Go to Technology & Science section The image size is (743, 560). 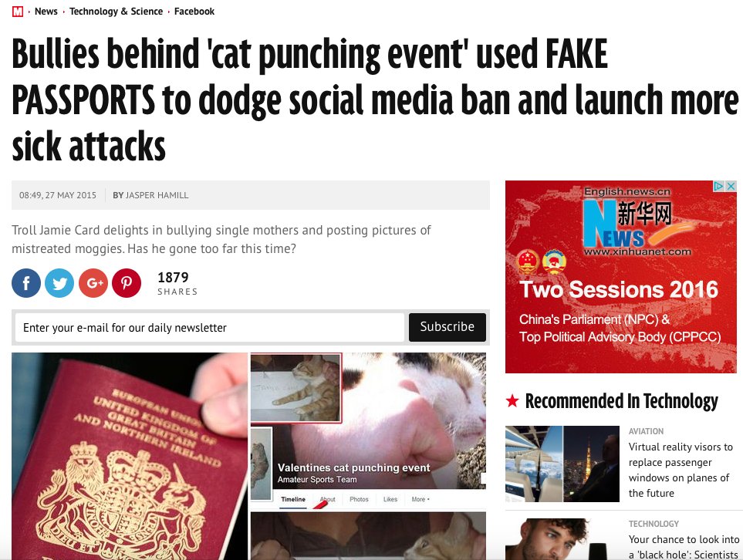coord(116,12)
